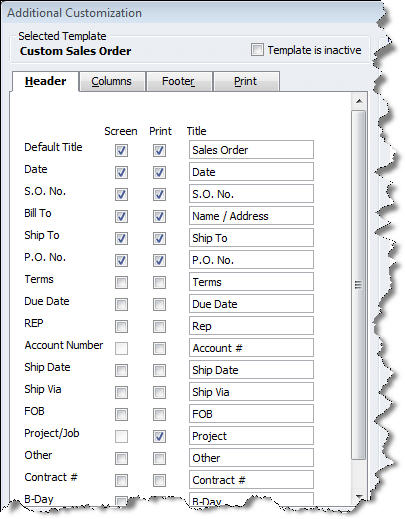
Task: Uncheck Default Title Screen checkbox
Action: [x=121, y=150]
